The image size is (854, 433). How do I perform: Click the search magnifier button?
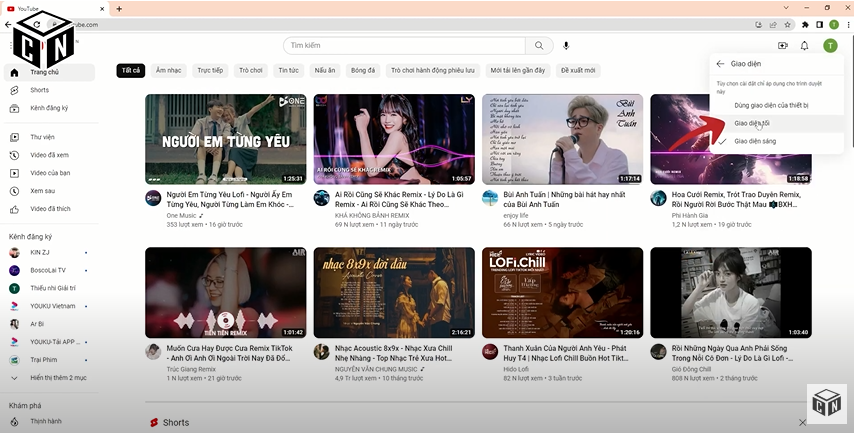[540, 46]
